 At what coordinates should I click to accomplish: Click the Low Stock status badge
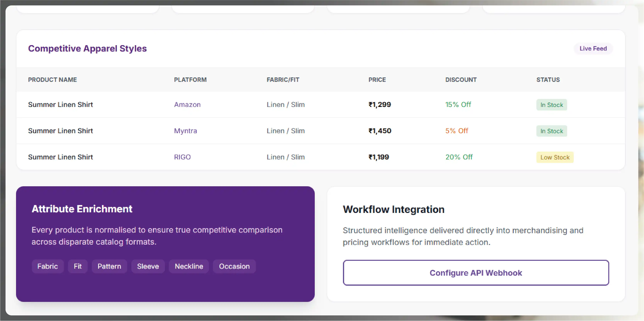point(555,157)
